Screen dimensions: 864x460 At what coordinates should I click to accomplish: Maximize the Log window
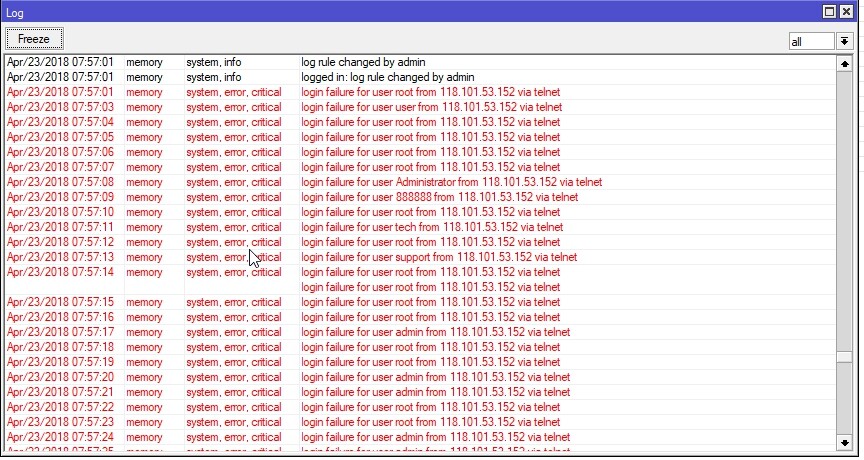[829, 11]
